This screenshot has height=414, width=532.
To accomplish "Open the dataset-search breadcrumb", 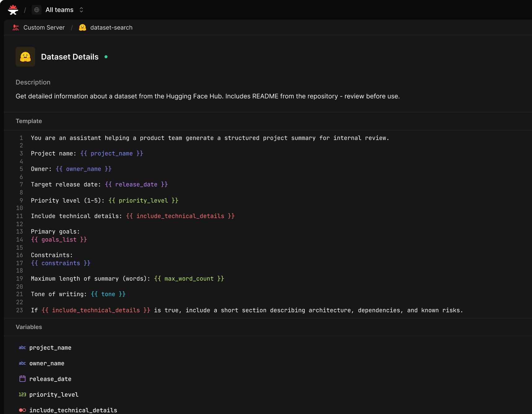I will click(x=111, y=28).
